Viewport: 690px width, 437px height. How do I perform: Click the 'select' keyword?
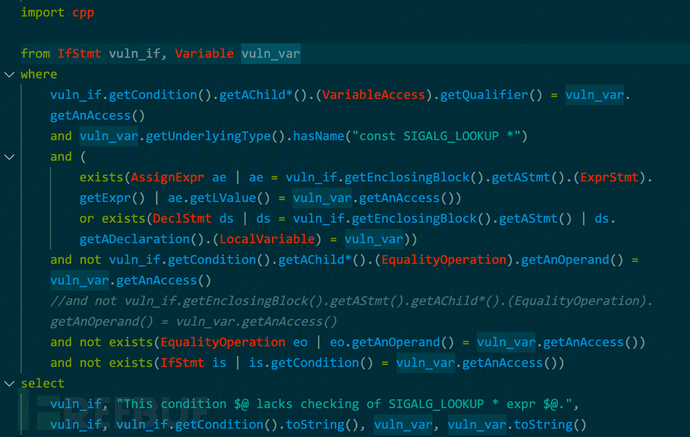click(x=43, y=384)
